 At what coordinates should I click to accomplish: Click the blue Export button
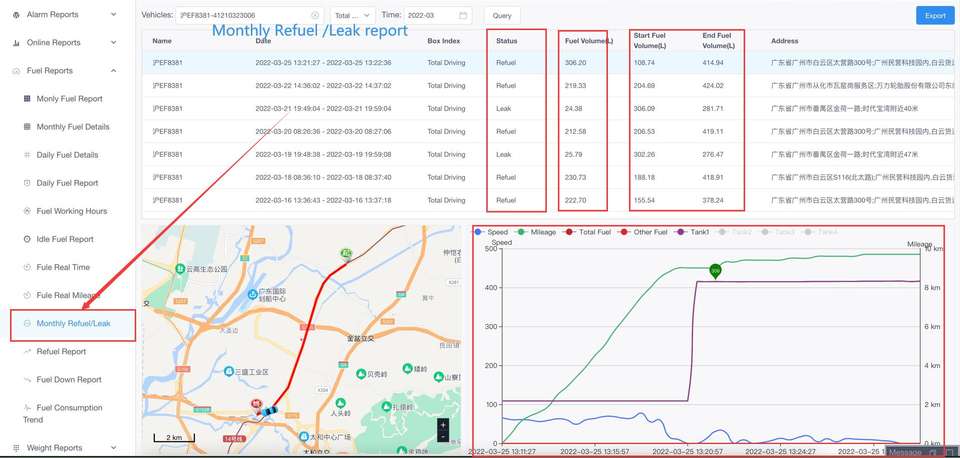(x=935, y=15)
